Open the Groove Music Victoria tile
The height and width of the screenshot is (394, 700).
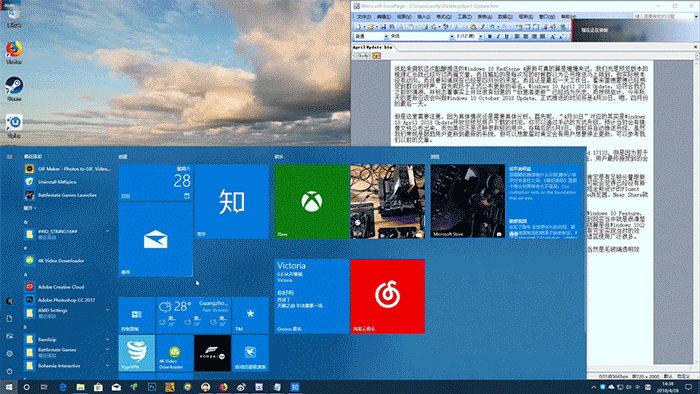312,296
